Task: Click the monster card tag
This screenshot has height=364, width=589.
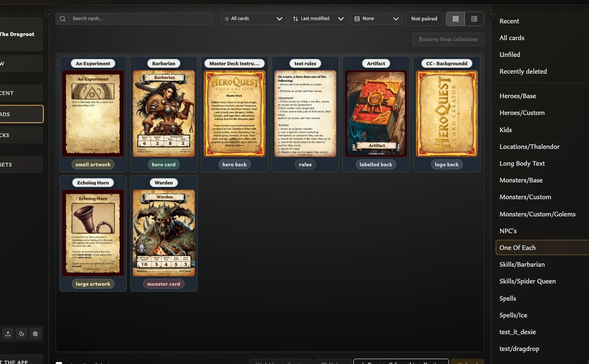Action: (164, 284)
